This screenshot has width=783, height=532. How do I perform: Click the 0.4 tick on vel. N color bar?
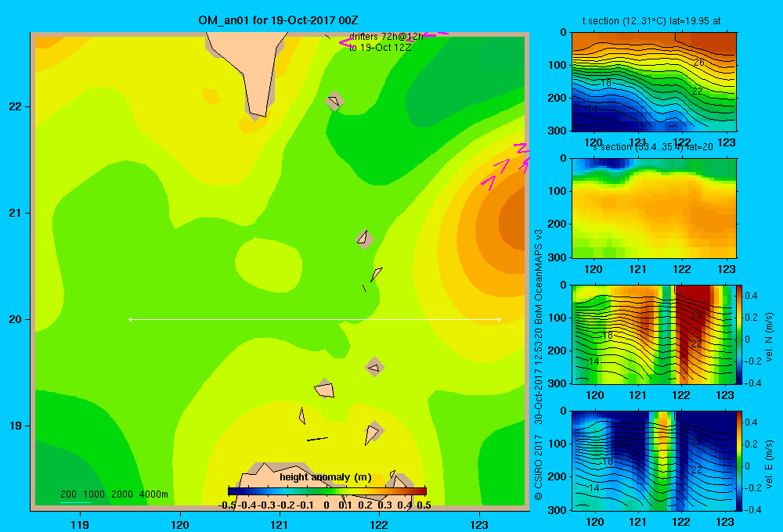(751, 296)
